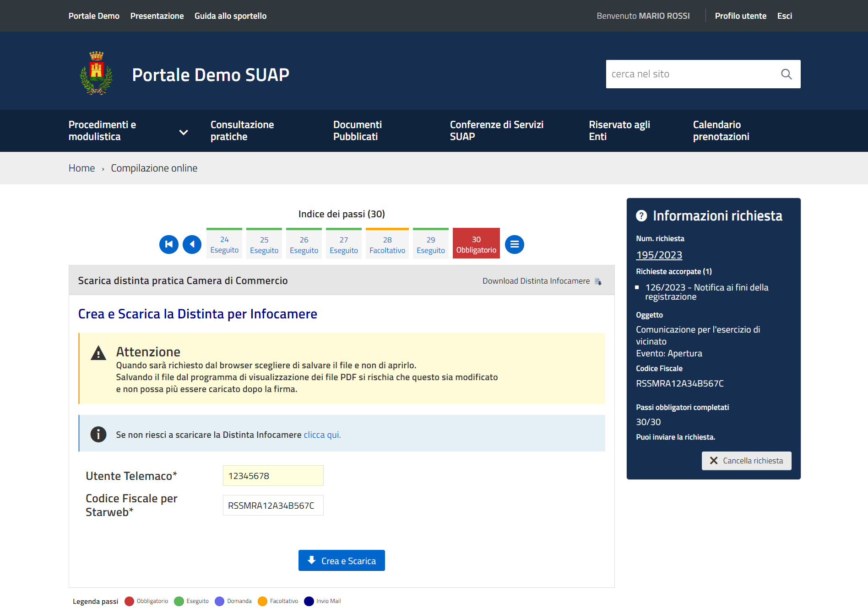Expand Procedimenti e modulistica menu chevron

coord(184,132)
